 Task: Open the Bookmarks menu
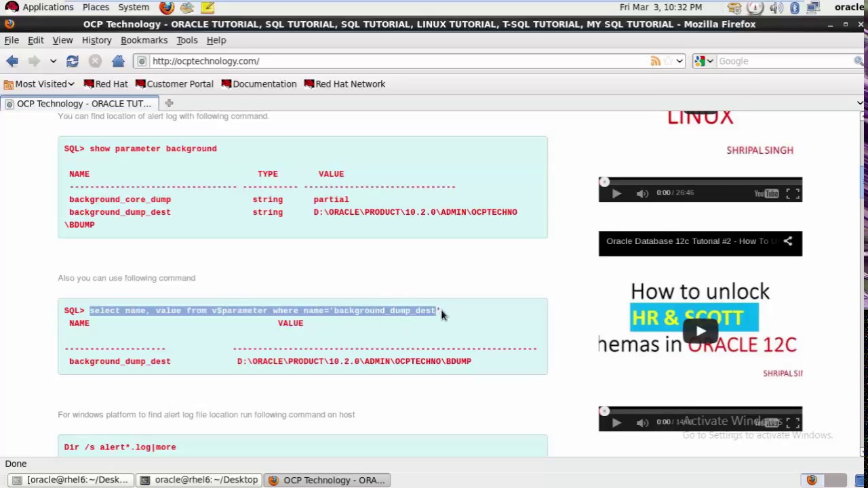tap(144, 40)
